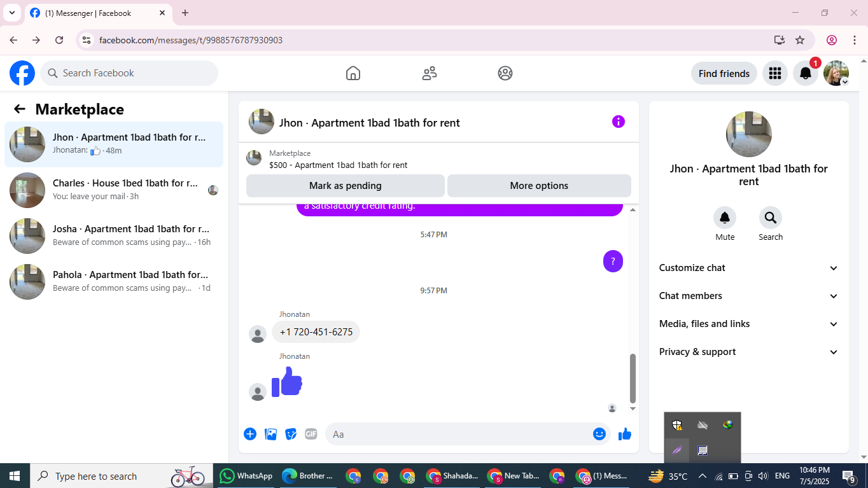Open volume control in system tray

(x=763, y=476)
